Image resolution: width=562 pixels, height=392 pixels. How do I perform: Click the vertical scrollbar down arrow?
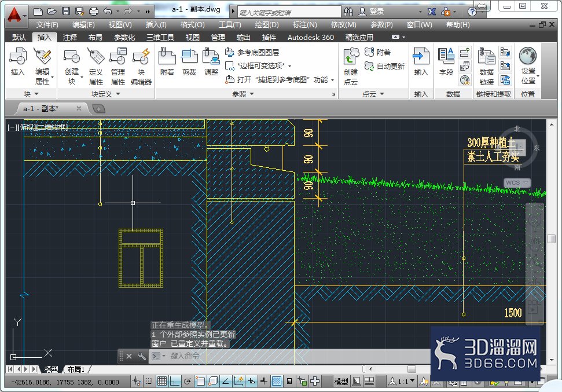(552, 360)
